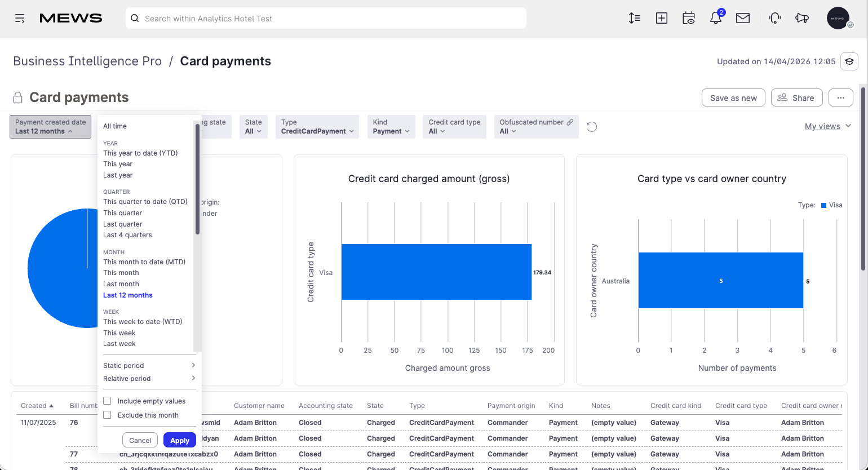Screen dimensions: 868x470
Task: Click the Accounting state column header
Action: pos(326,405)
